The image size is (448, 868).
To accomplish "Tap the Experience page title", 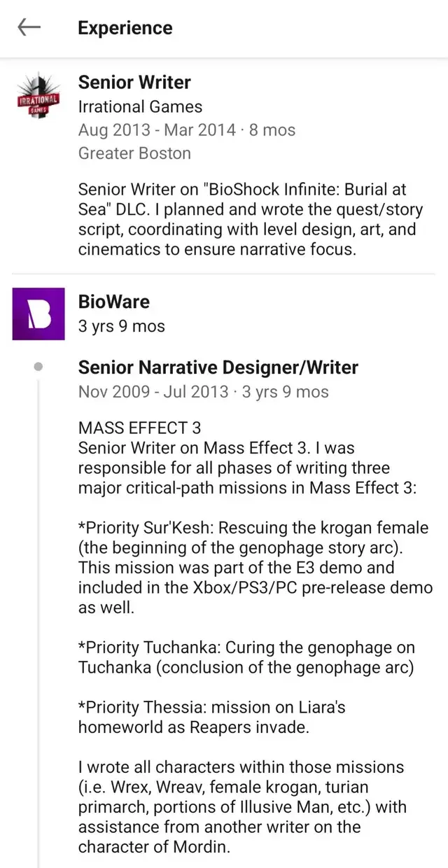I will point(125,28).
